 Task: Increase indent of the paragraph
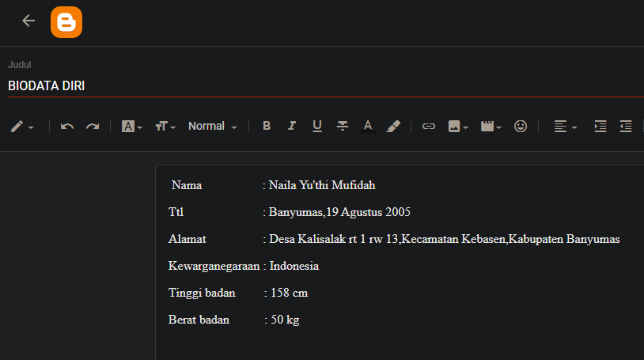coord(600,126)
